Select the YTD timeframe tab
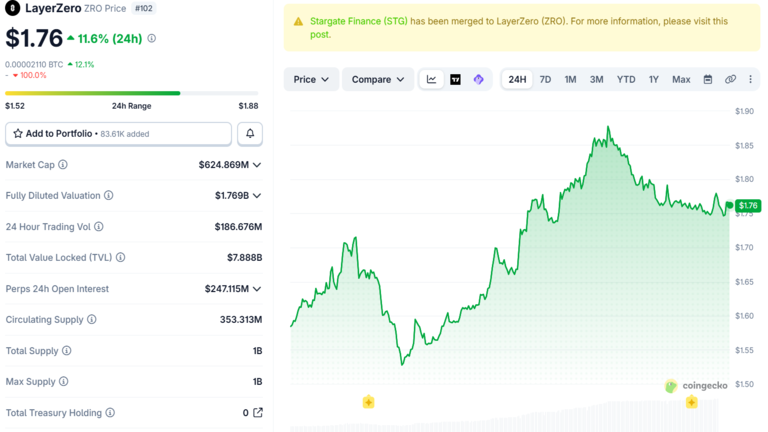Screen dimensions: 768x432 point(626,79)
